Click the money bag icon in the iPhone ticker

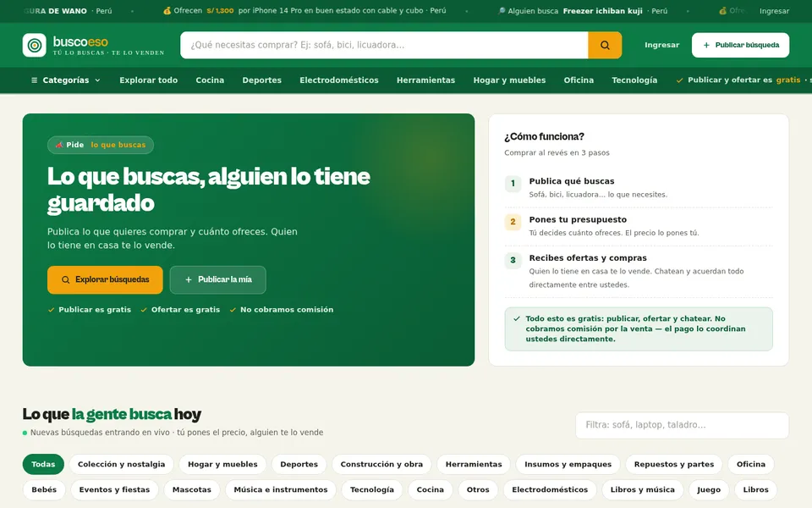pos(167,11)
